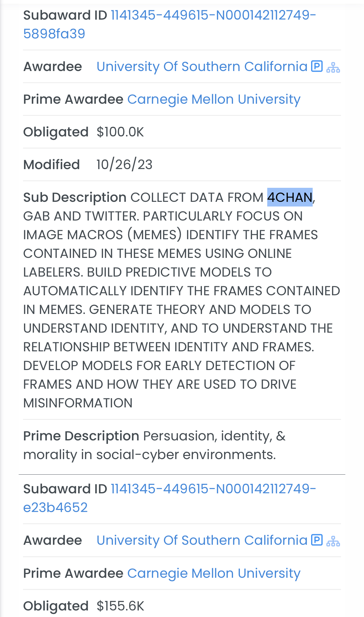Screen dimensions: 364x617
Task: Click the P icon for subaward e23b4652
Action: point(317,540)
